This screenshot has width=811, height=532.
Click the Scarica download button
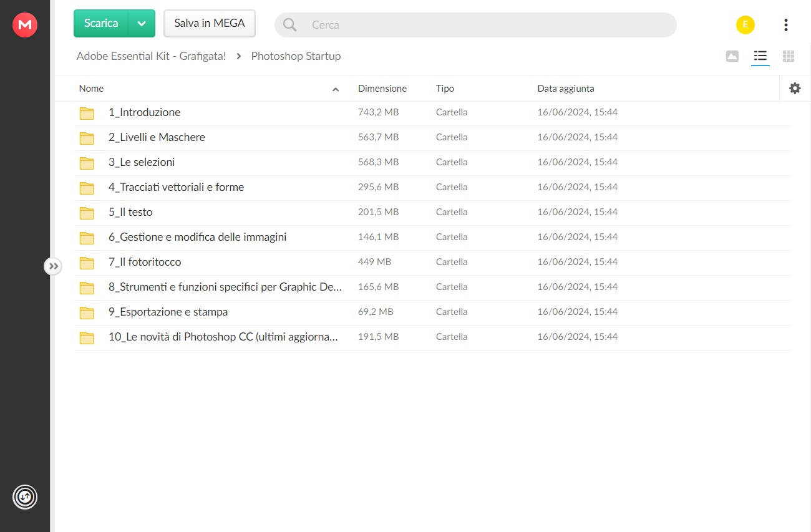click(x=101, y=23)
